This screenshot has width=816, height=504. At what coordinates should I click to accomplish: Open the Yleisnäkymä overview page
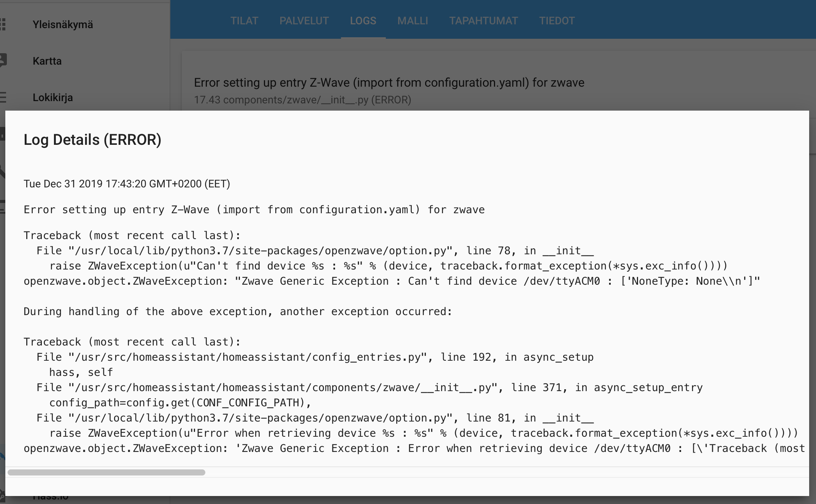(63, 25)
